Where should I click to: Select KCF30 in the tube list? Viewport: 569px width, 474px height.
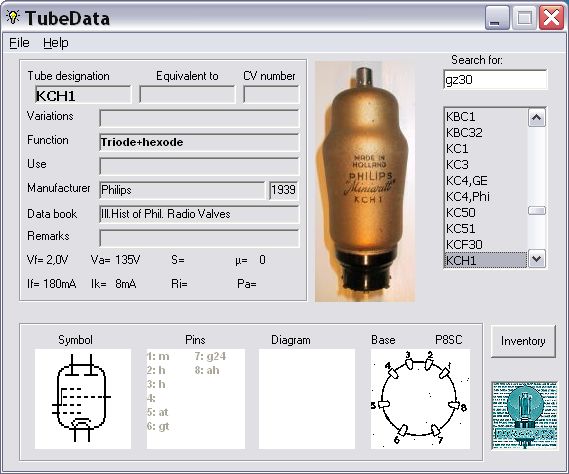point(486,244)
